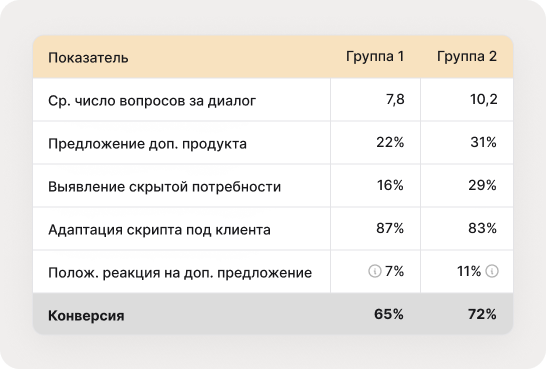
Task: Select the 65% conversion value
Action: pos(389,314)
